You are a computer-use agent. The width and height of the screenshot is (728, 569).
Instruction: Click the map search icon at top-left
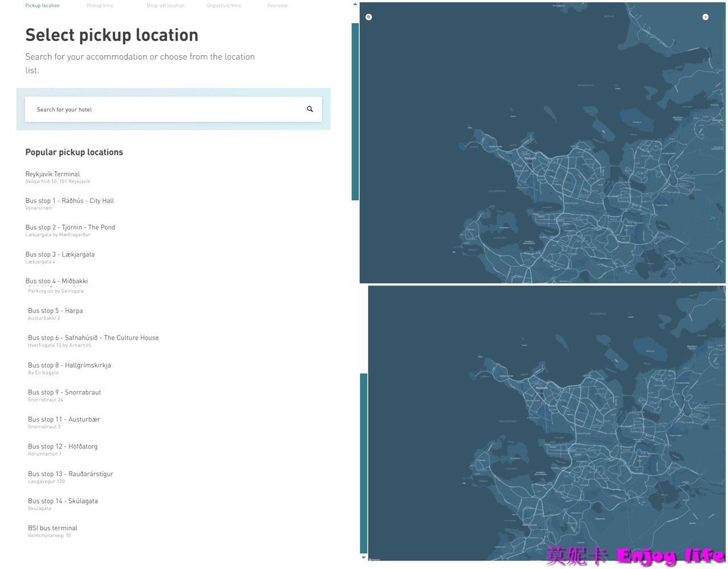(369, 17)
